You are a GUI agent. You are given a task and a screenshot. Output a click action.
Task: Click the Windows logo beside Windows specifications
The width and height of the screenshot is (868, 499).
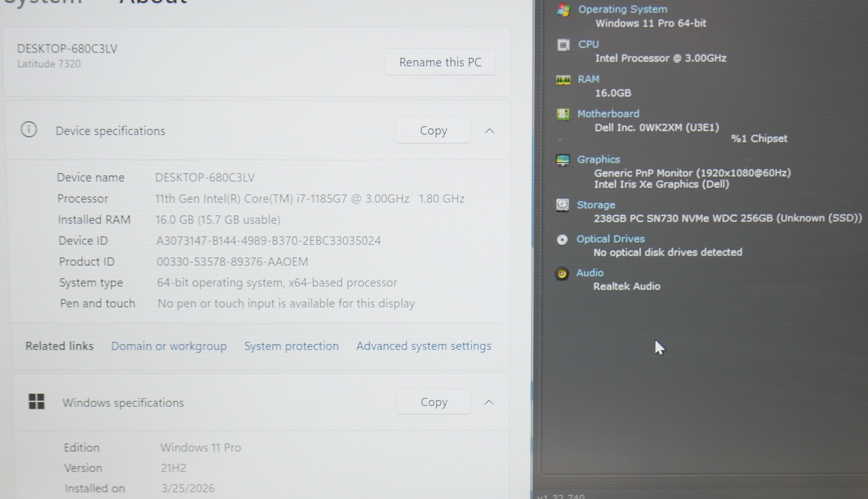tap(36, 401)
